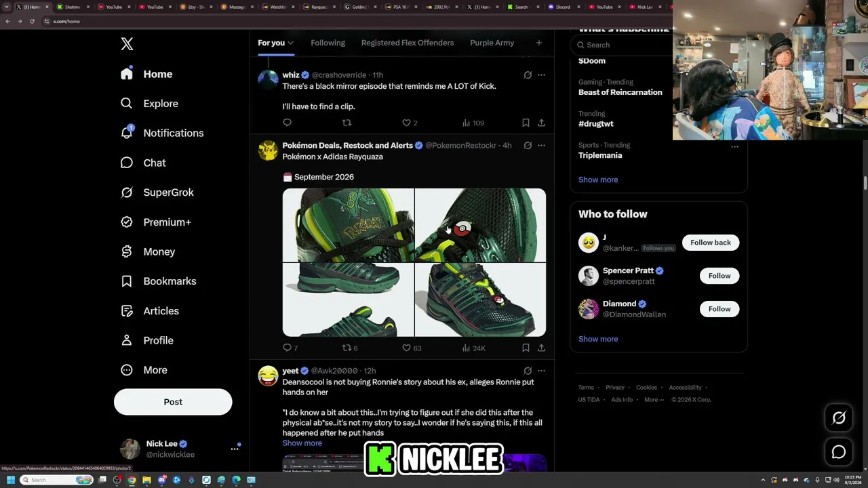The image size is (868, 488).
Task: Open more options for Triplemania trend
Action: tap(734, 146)
